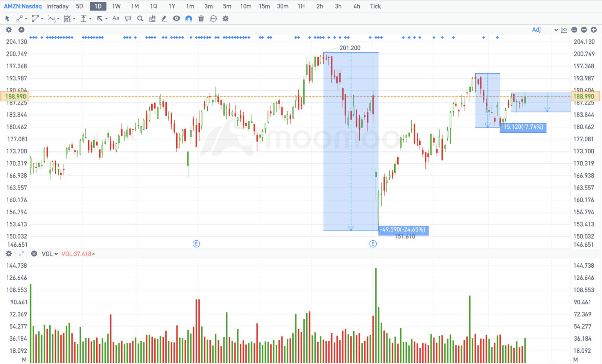Screen dimensions: 602x364
Task: Switch to Tick timeframe
Action: click(x=375, y=6)
